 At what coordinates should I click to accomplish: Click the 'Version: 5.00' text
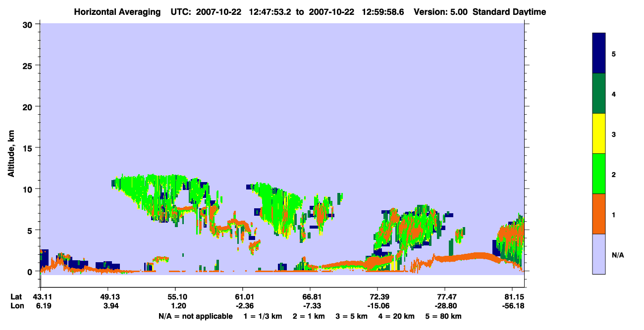(x=440, y=12)
